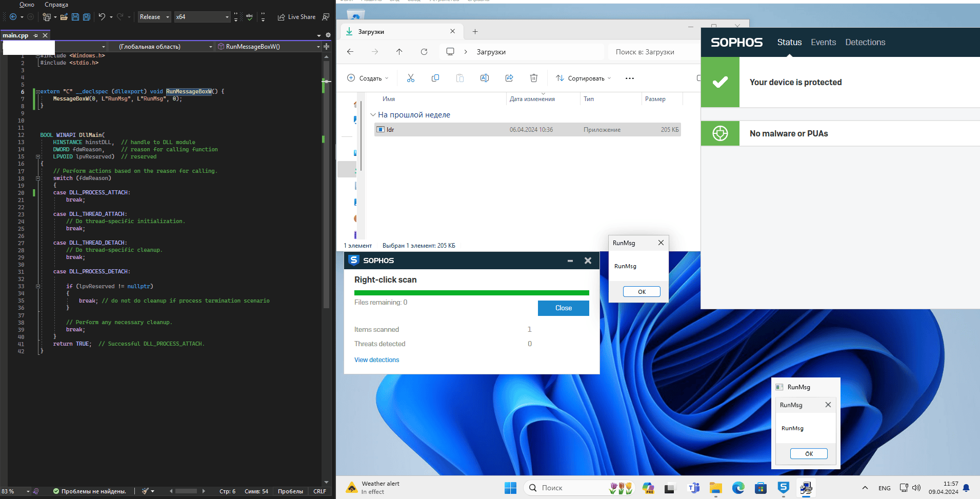Undo the last edit in Visual Studio
980x499 pixels.
click(102, 17)
